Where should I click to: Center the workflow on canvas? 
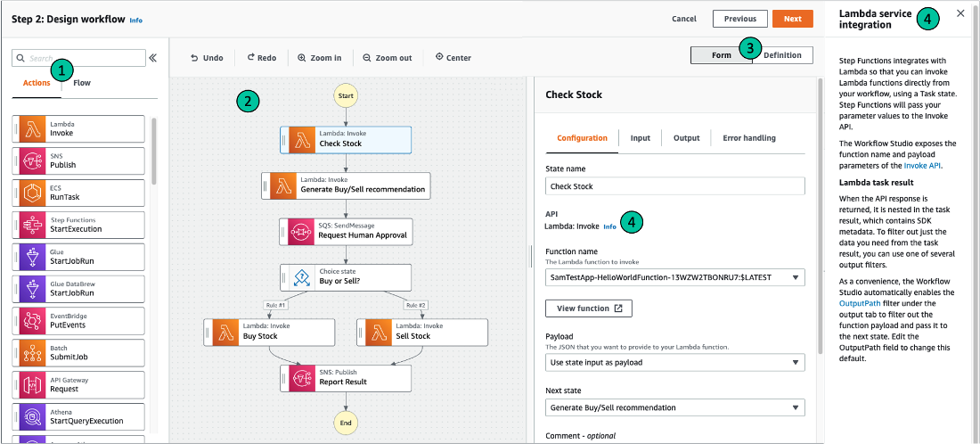click(x=453, y=58)
